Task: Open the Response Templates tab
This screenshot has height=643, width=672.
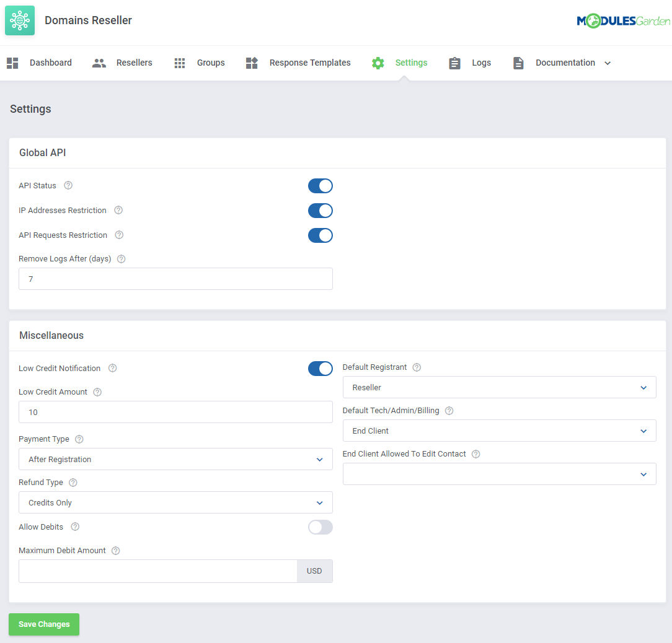Action: click(310, 63)
